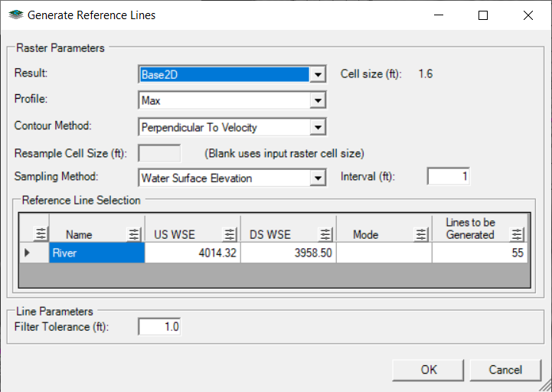552x392 pixels.
Task: Click the US WSE column filter icon
Action: tap(230, 234)
